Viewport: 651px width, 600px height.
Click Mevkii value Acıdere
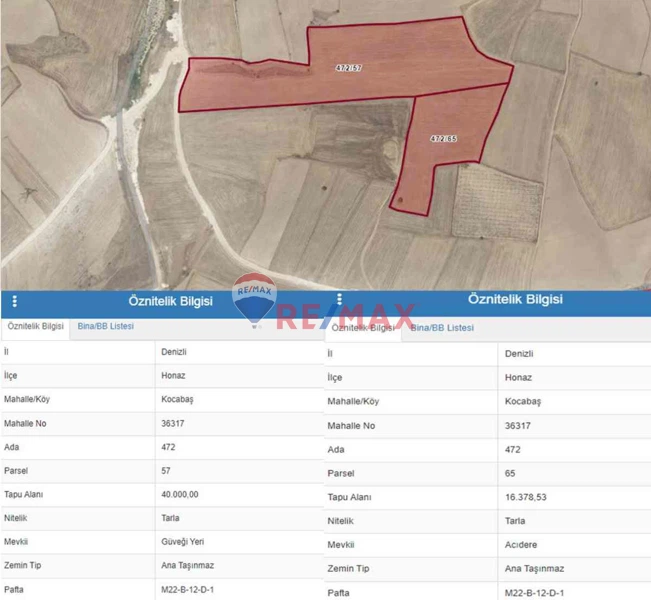[x=521, y=545]
